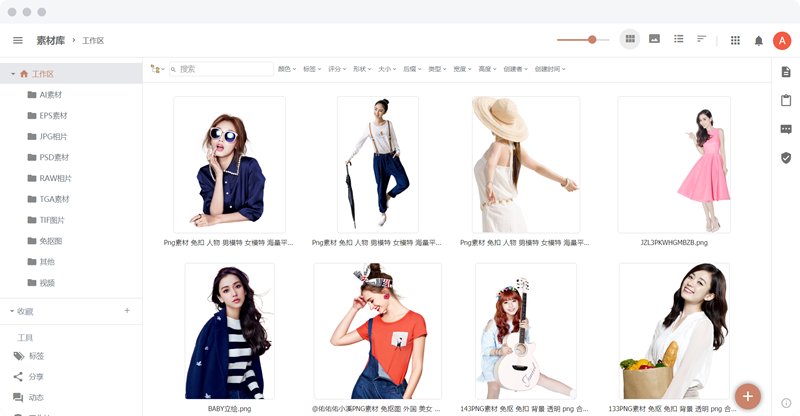Open folder tree filter icon

[158, 69]
